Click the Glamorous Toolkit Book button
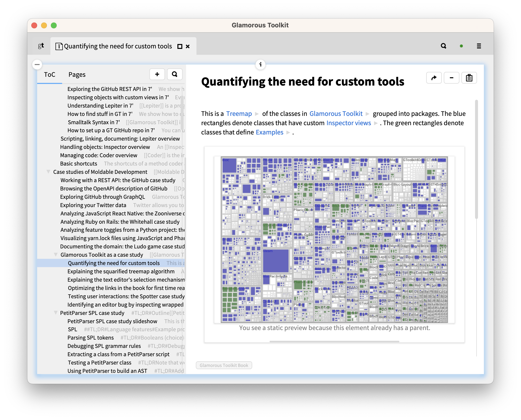The width and height of the screenshot is (521, 420). (x=224, y=365)
